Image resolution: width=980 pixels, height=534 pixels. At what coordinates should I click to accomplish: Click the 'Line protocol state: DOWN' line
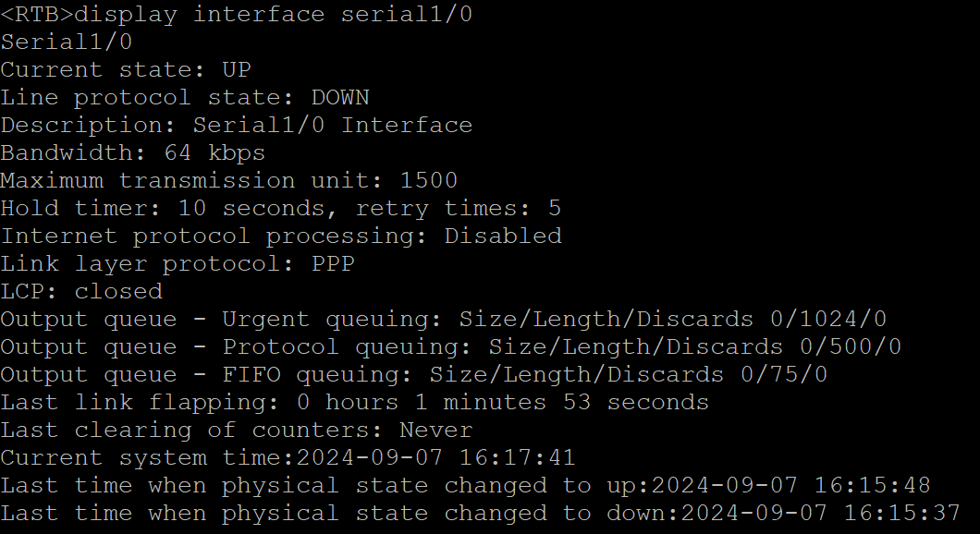[x=185, y=97]
